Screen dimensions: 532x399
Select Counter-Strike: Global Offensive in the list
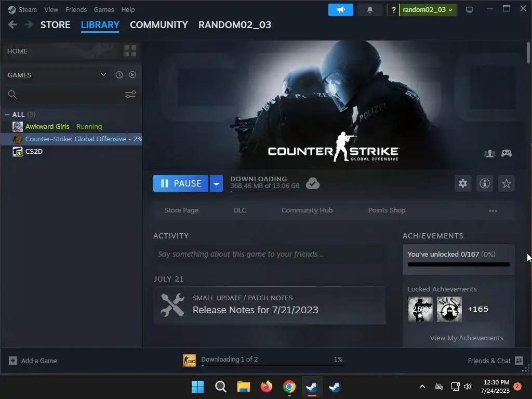[71, 139]
